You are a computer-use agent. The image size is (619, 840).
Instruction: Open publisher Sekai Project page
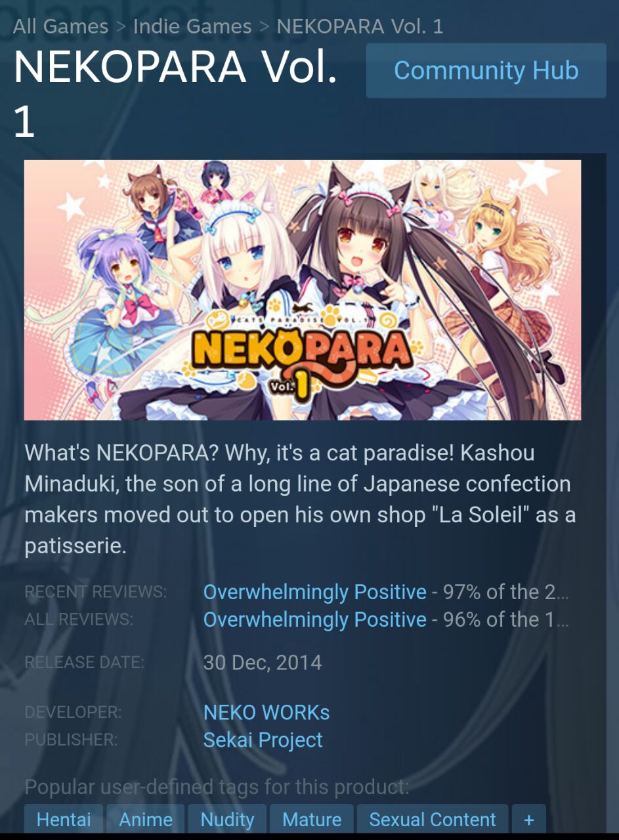(263, 740)
